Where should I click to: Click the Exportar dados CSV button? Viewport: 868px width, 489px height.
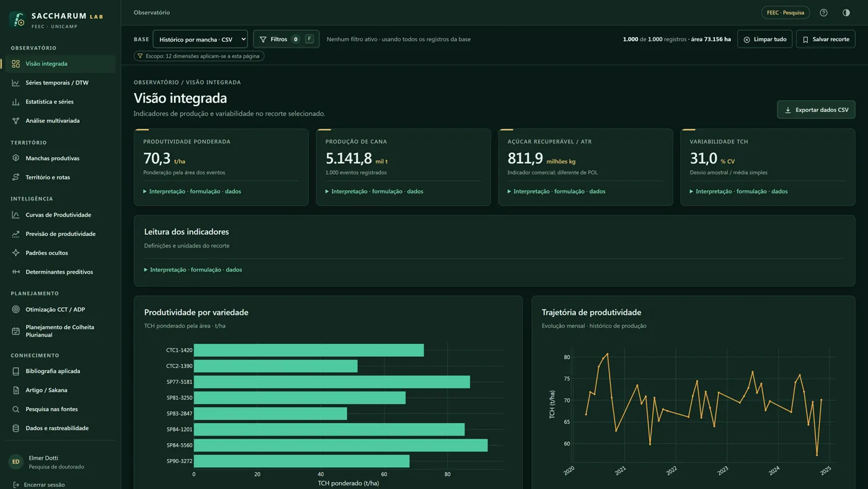[x=816, y=110]
